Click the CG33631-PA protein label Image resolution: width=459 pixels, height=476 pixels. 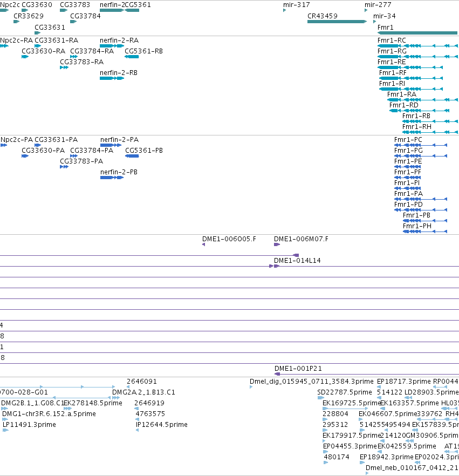click(56, 140)
